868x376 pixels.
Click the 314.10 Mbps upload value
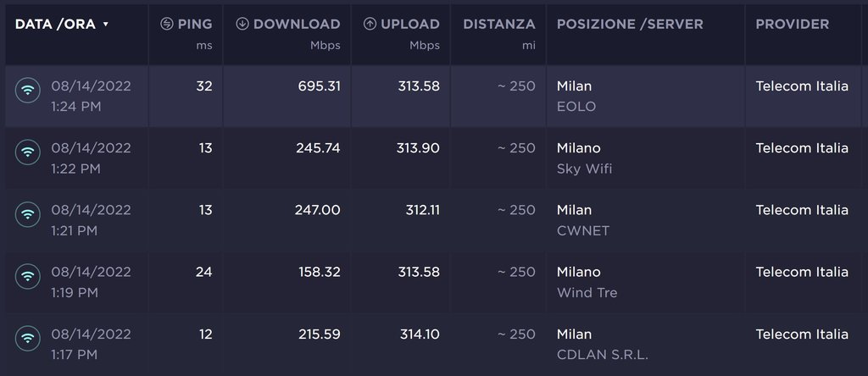[x=420, y=334]
